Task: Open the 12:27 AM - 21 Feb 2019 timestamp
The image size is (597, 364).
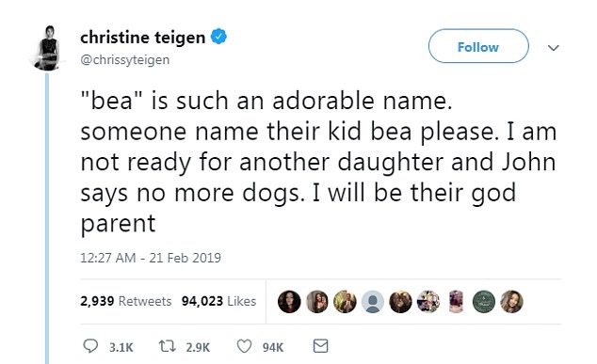Action: coord(151,258)
